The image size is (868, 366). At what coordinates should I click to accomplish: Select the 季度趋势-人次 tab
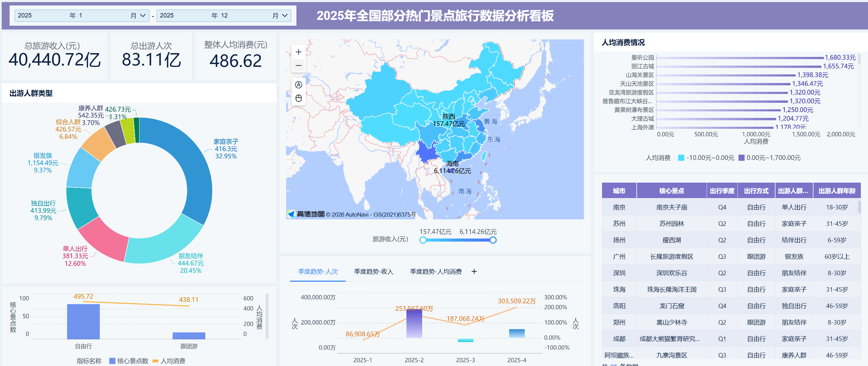[x=318, y=271]
